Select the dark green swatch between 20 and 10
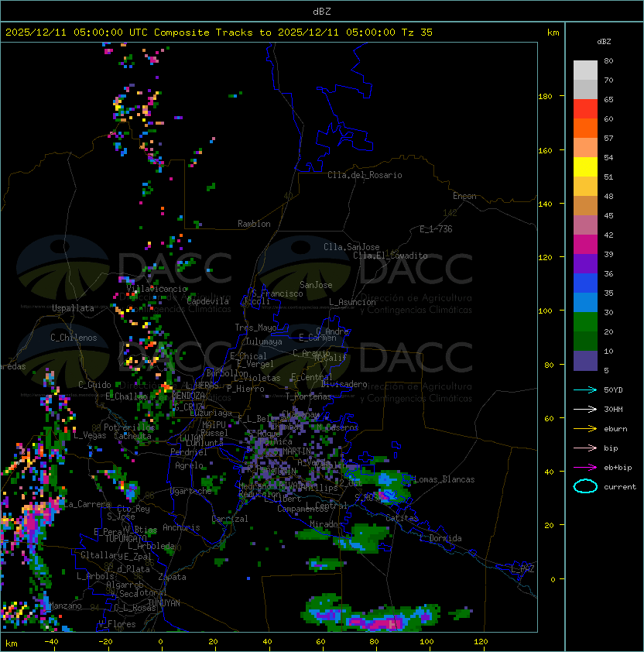644x652 pixels. tap(585, 341)
